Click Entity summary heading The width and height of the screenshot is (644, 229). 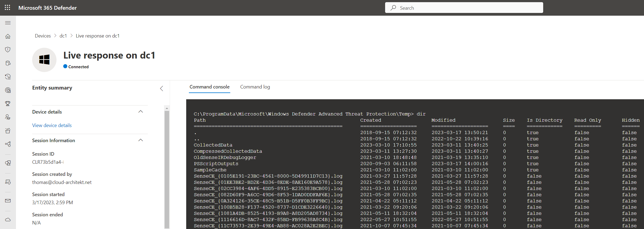(52, 88)
